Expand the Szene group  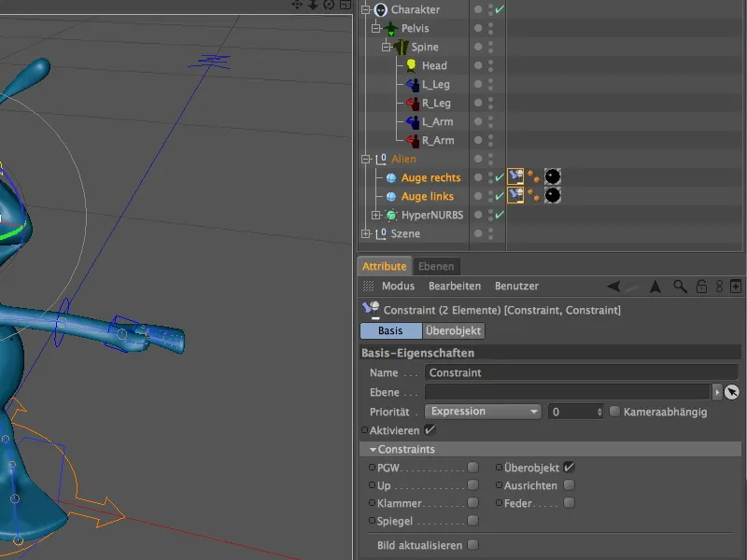pos(366,234)
